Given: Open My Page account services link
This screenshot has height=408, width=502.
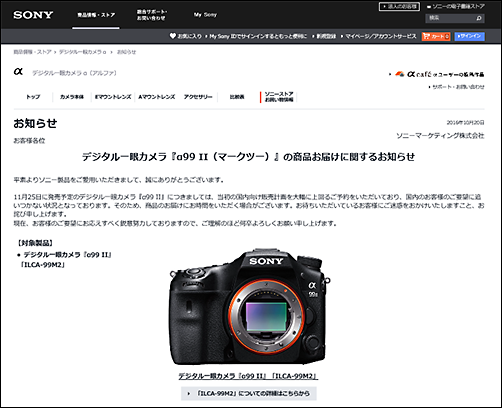Looking at the screenshot, I should tap(380, 36).
